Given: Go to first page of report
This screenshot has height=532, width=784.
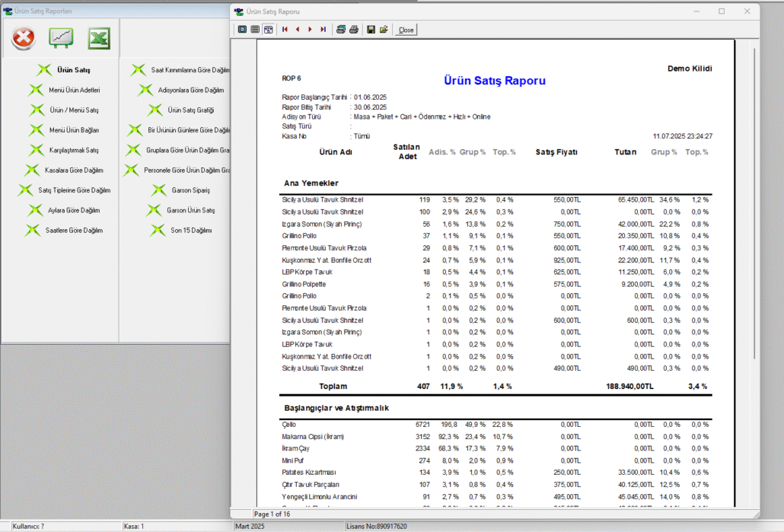Looking at the screenshot, I should pyautogui.click(x=285, y=30).
